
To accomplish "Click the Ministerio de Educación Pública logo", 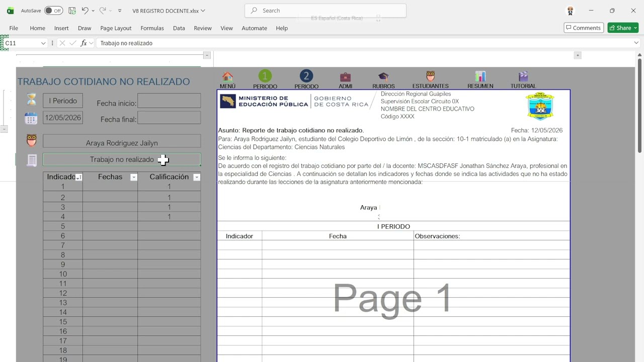I will [x=294, y=101].
